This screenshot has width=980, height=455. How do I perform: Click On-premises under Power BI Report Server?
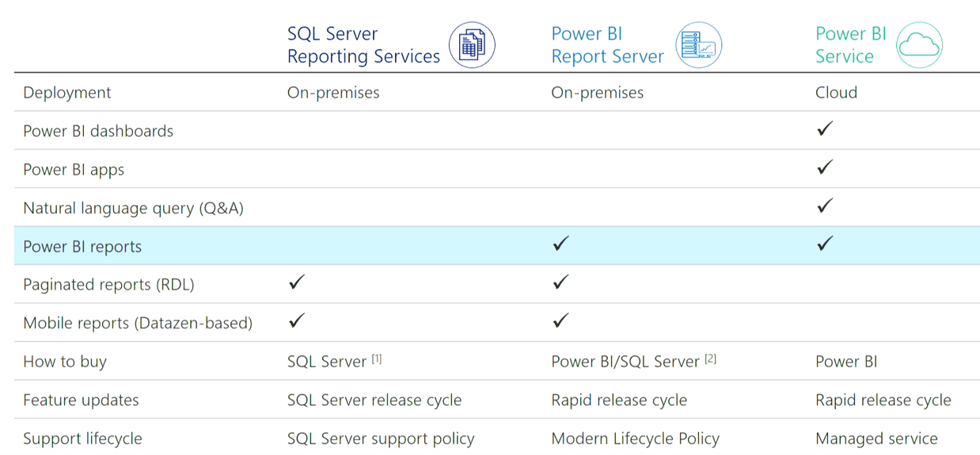[x=598, y=93]
